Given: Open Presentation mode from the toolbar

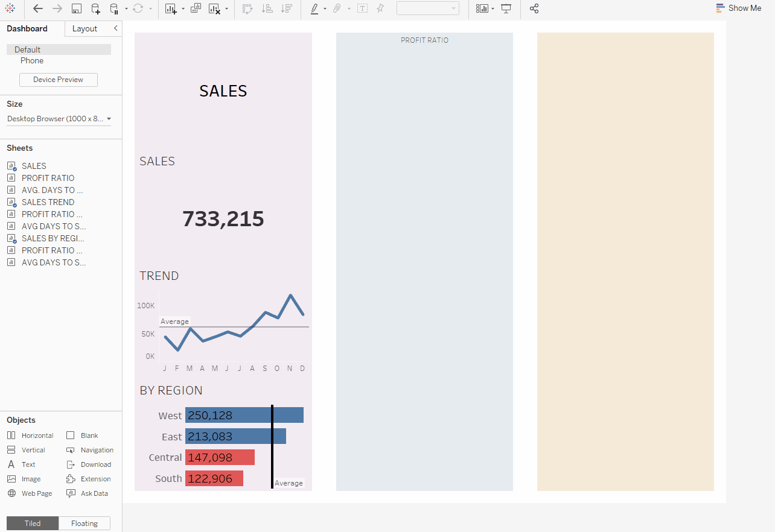Looking at the screenshot, I should tap(506, 8).
